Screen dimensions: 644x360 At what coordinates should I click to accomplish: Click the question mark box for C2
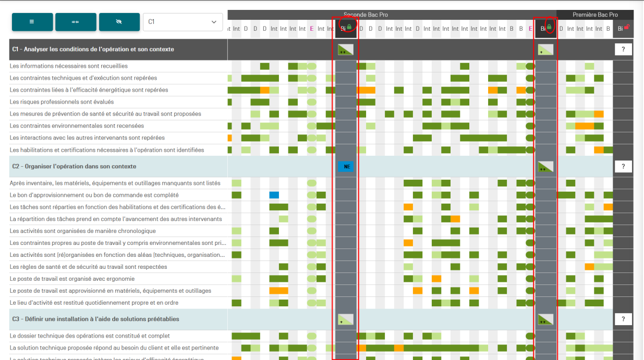(x=623, y=167)
